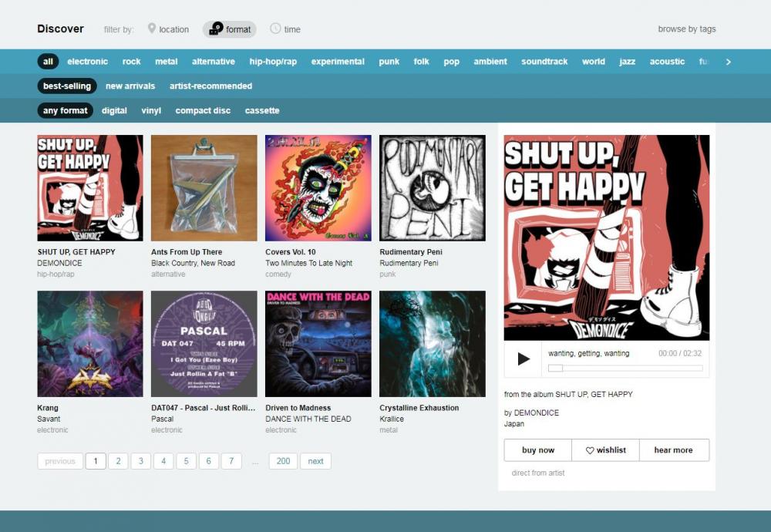
Task: Go to page 6 of results
Action: coord(208,461)
